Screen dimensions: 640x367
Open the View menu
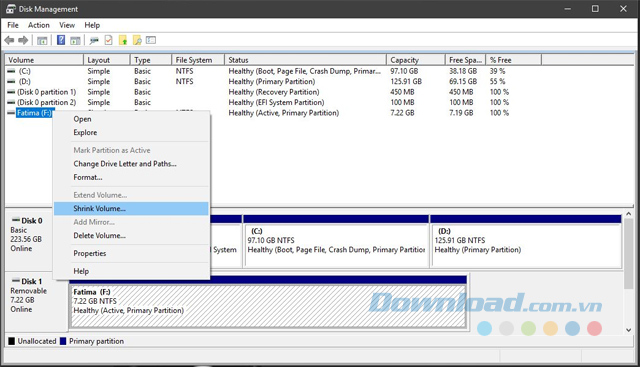click(x=67, y=25)
